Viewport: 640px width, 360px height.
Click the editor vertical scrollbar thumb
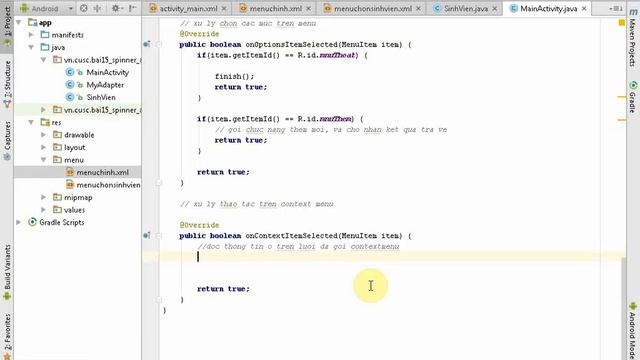pos(624,309)
